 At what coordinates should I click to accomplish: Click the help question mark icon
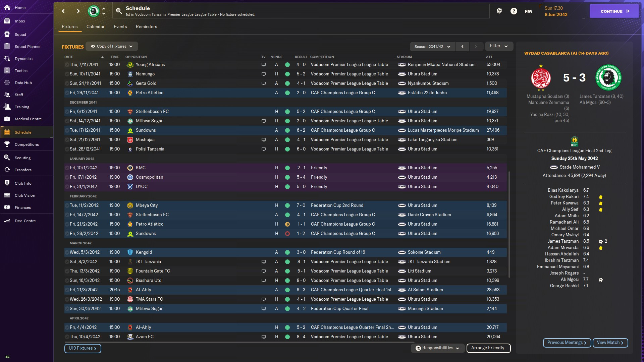pos(514,11)
